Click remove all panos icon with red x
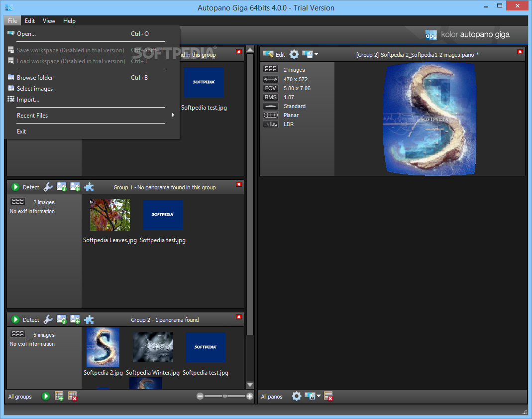The height and width of the screenshot is (419, 532). pyautogui.click(x=328, y=396)
